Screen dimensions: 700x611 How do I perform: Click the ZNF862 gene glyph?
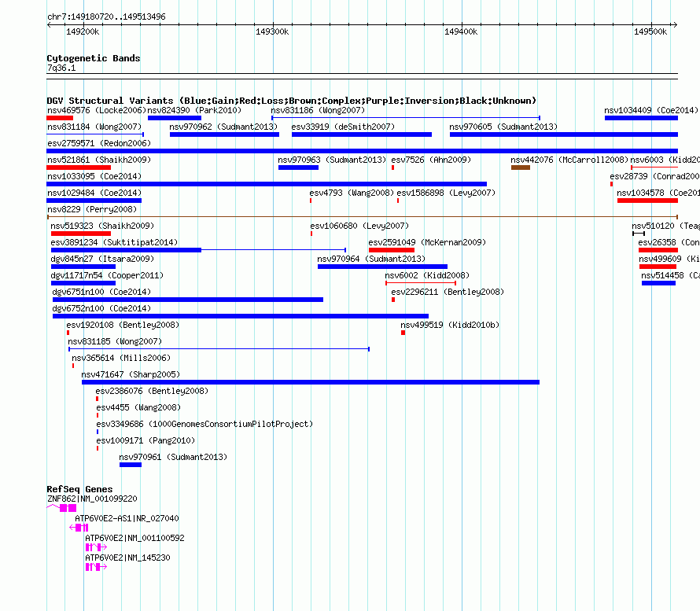point(61,508)
